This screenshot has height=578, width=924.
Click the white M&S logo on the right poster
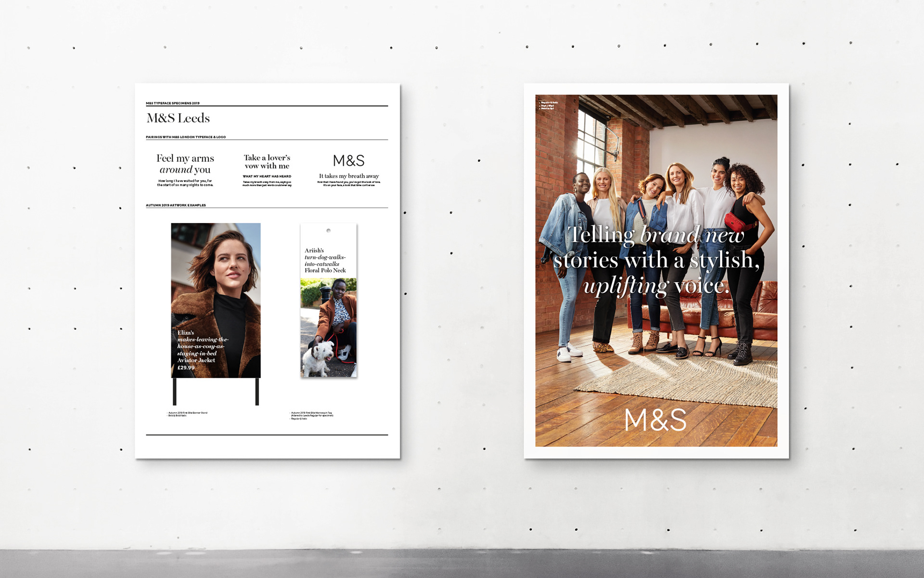tap(655, 420)
